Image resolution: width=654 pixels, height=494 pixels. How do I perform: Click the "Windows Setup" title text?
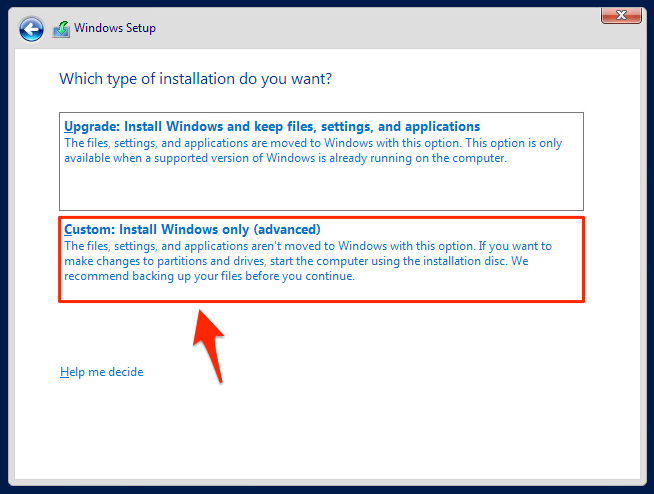click(x=115, y=28)
